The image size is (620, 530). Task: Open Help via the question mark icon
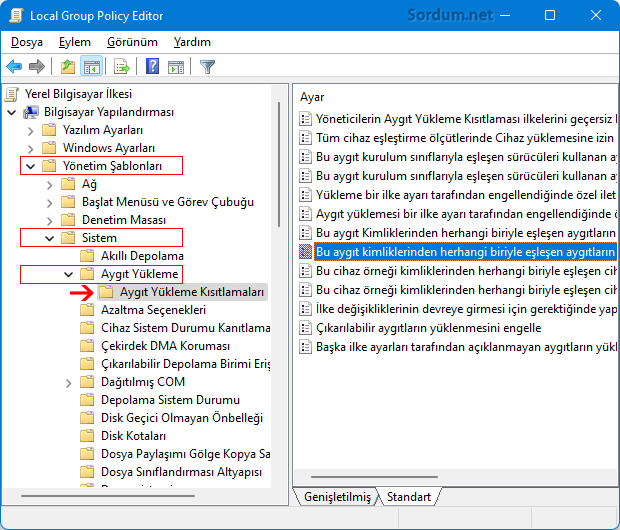tap(152, 66)
